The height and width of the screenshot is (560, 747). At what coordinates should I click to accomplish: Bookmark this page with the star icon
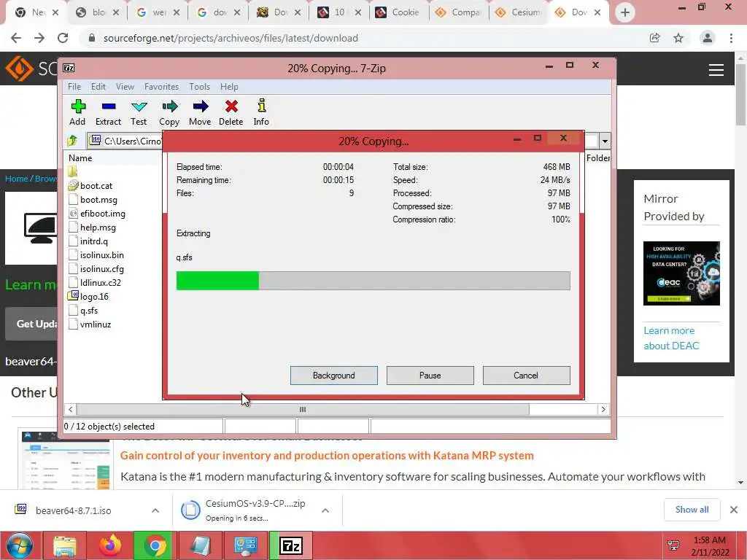678,38
